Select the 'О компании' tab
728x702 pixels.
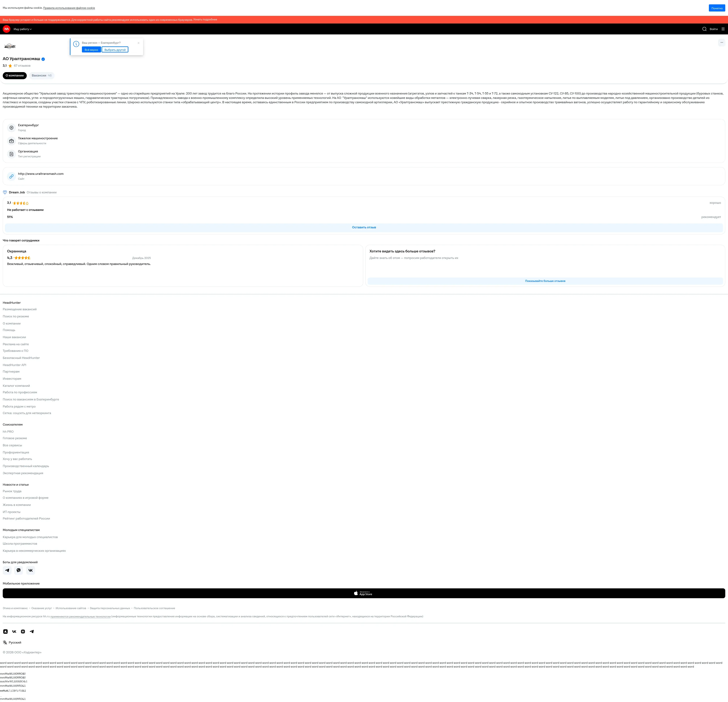pyautogui.click(x=15, y=75)
